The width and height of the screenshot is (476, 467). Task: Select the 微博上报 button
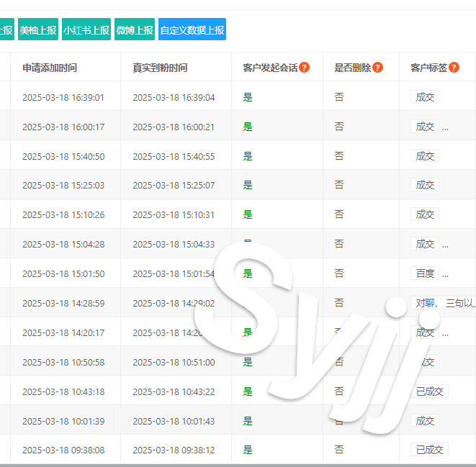click(x=135, y=30)
